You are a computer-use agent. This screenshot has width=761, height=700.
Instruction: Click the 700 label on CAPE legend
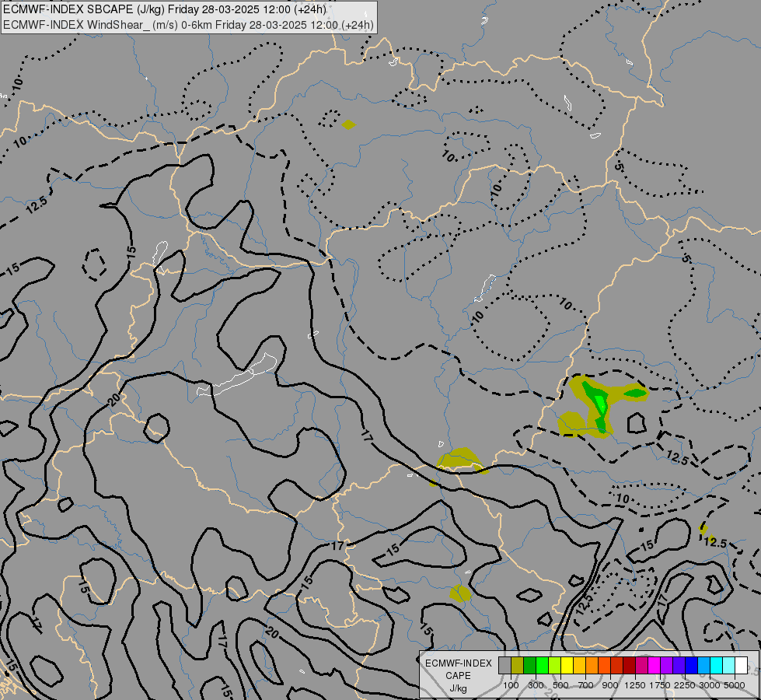(586, 685)
